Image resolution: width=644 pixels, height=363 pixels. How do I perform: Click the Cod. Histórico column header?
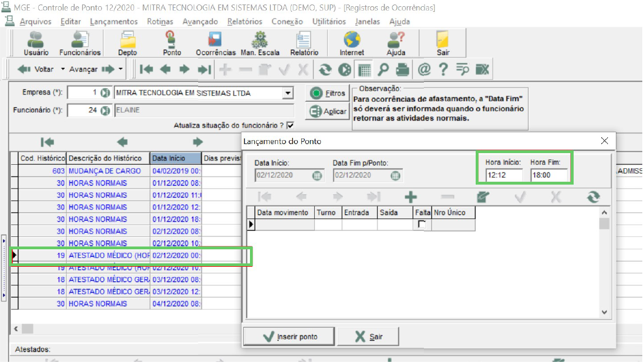(x=43, y=158)
